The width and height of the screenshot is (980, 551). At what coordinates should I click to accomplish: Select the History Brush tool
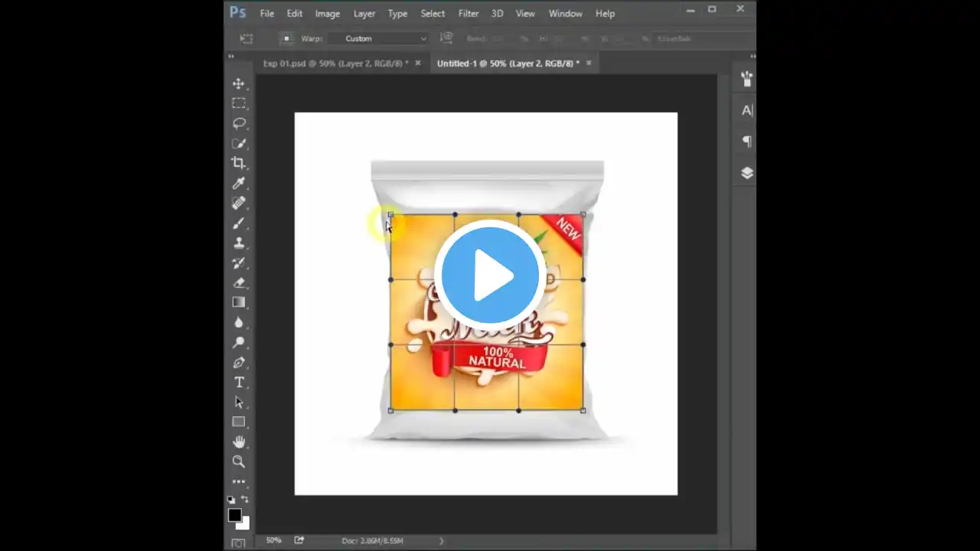[x=239, y=262]
